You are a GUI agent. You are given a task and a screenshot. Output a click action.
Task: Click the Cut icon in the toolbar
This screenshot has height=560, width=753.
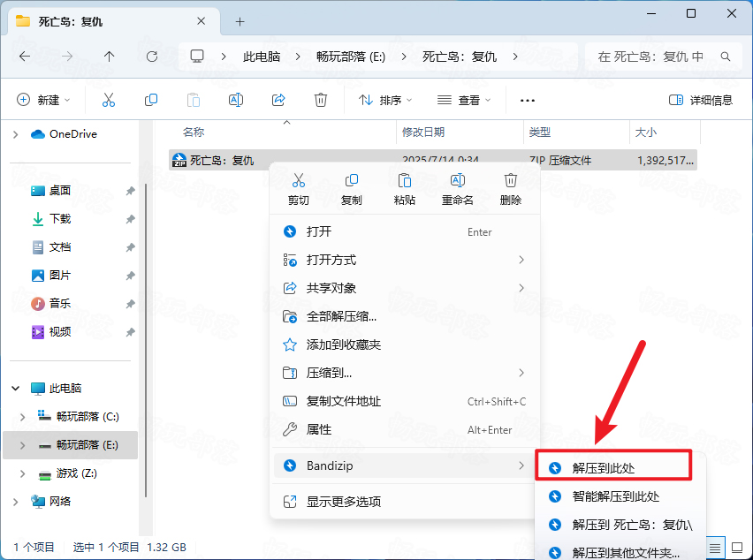tap(109, 100)
